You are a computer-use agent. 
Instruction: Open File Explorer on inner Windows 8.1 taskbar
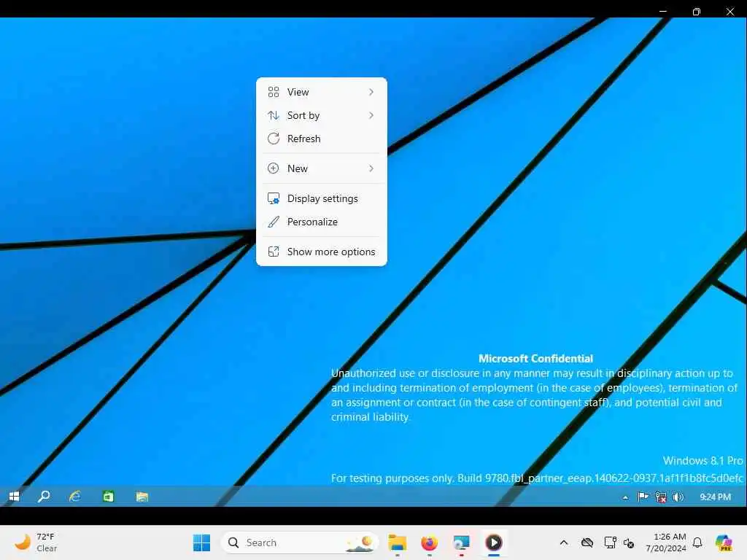coord(142,497)
